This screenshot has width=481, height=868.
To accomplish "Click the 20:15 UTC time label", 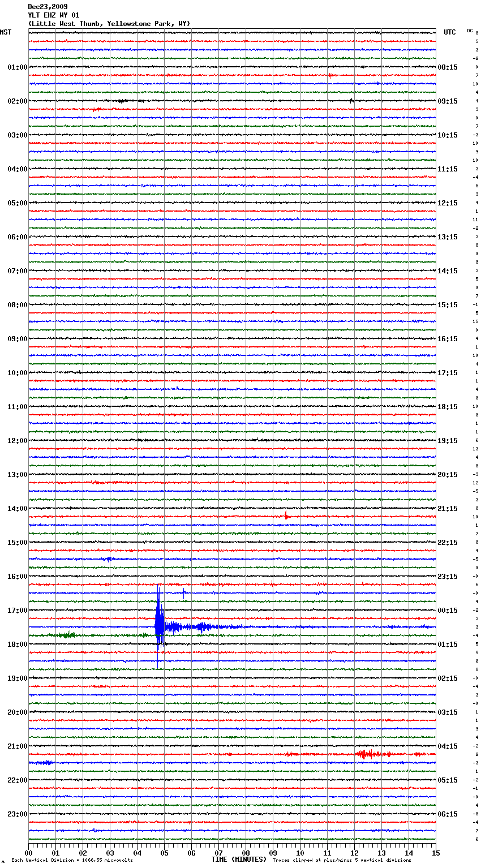I will 448,475.
